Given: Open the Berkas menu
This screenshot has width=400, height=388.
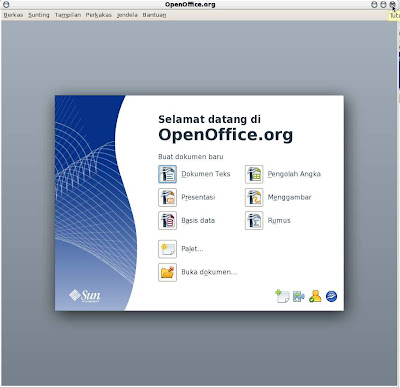Looking at the screenshot, I should click(x=13, y=15).
